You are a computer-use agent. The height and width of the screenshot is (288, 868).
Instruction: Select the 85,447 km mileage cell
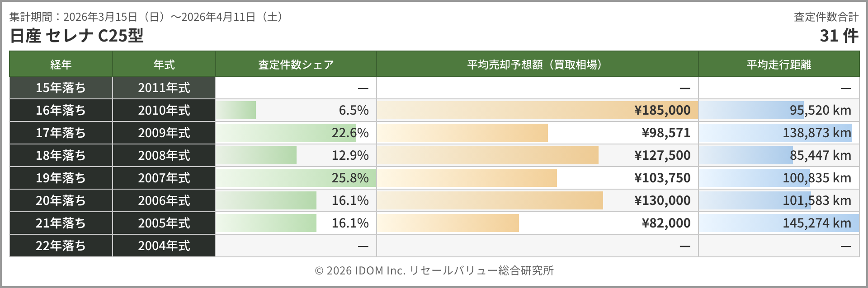point(820,155)
